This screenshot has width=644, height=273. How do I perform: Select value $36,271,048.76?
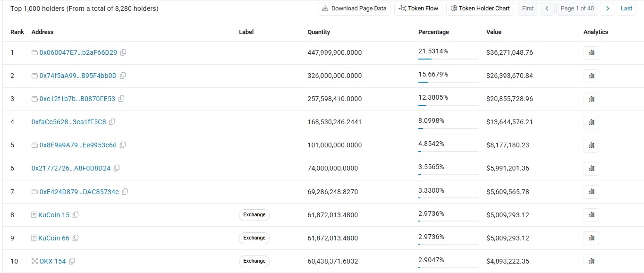tap(509, 52)
